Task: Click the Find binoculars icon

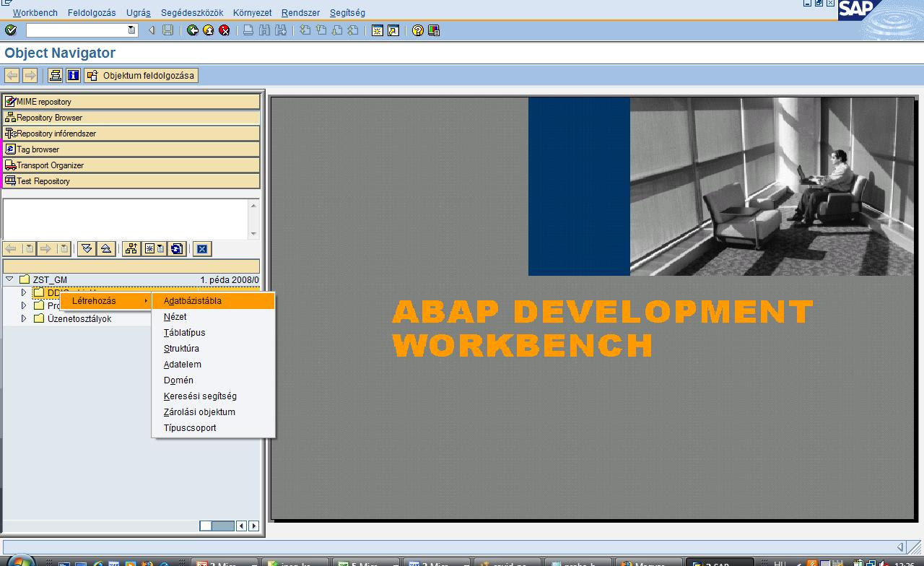Action: pyautogui.click(x=264, y=30)
